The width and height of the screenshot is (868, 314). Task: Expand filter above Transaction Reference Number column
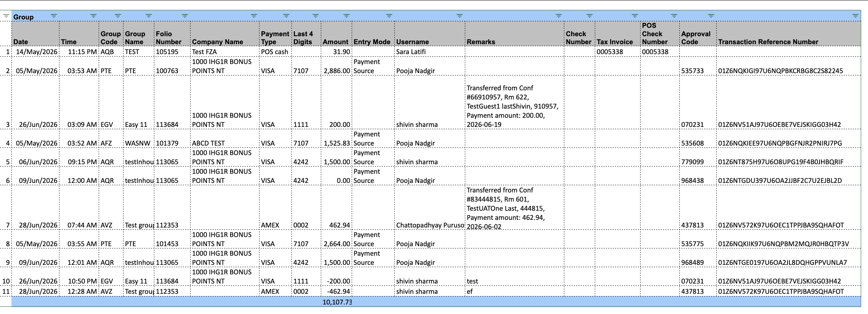coord(855,16)
